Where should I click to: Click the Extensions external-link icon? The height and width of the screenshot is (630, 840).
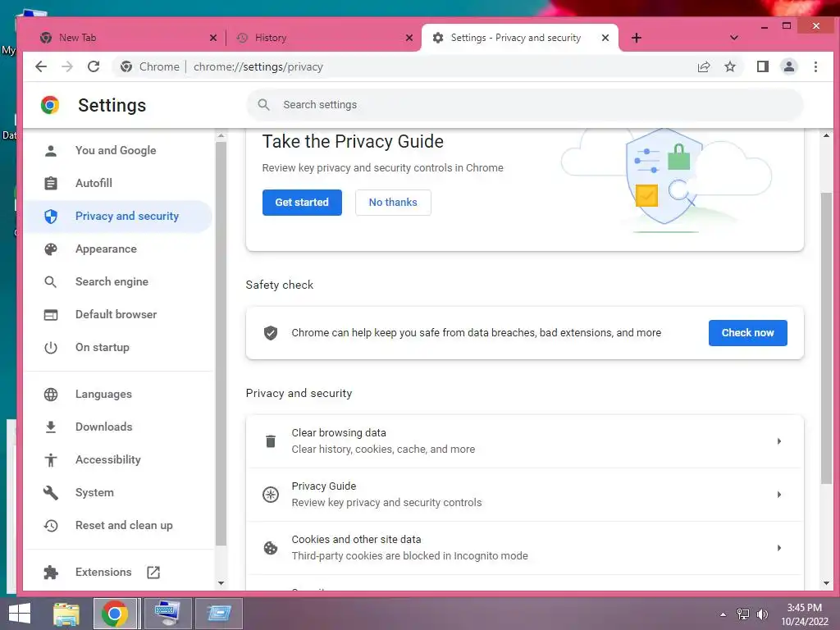tap(153, 572)
